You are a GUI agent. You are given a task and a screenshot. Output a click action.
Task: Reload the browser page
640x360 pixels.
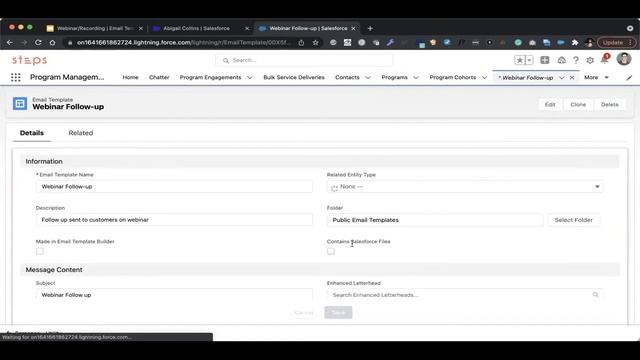pyautogui.click(x=38, y=42)
